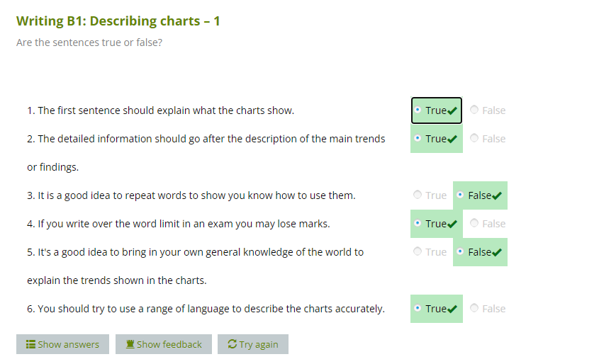Click question 6 statement about range of language
This screenshot has width=599, height=364.
206,309
